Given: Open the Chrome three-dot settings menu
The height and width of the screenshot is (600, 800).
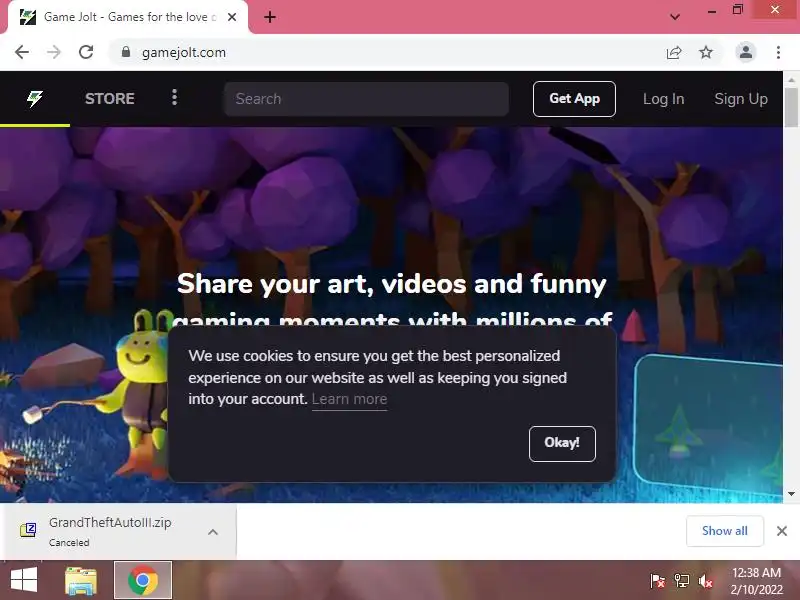Looking at the screenshot, I should [x=778, y=52].
